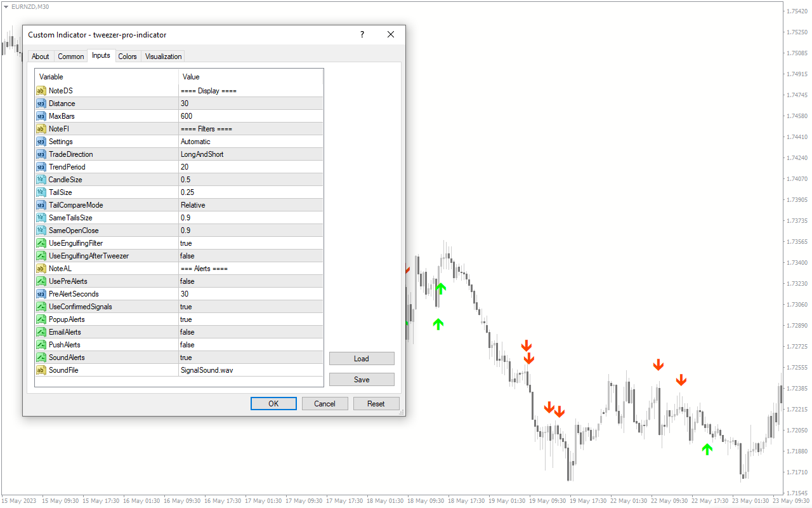Click the SoundFile string type icon
812x508 pixels.
tap(41, 370)
